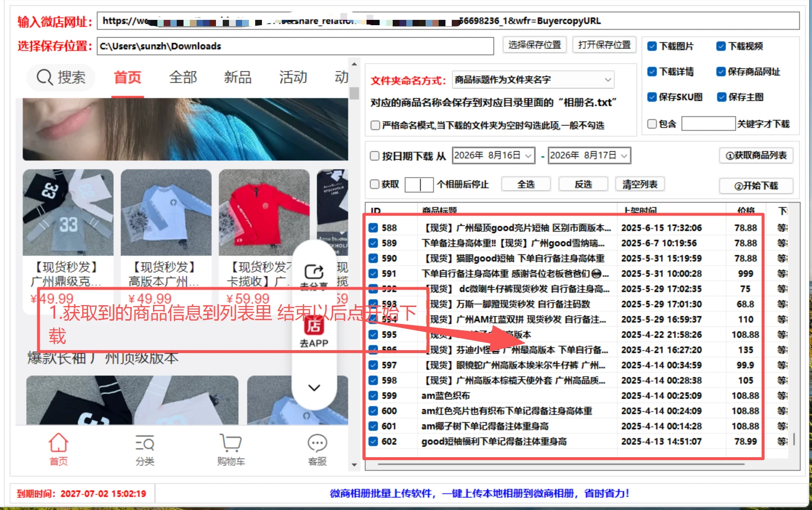This screenshot has height=510, width=812.
Task: Switch to the 新品 tab
Action: tap(238, 77)
